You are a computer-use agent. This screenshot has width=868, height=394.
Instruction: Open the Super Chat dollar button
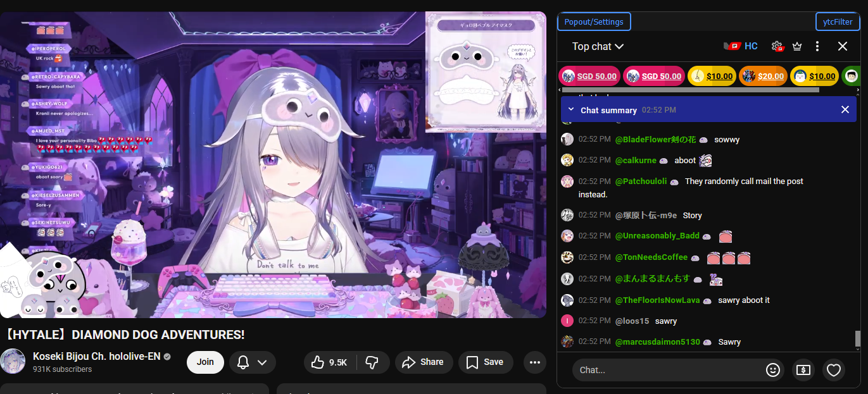coord(803,370)
